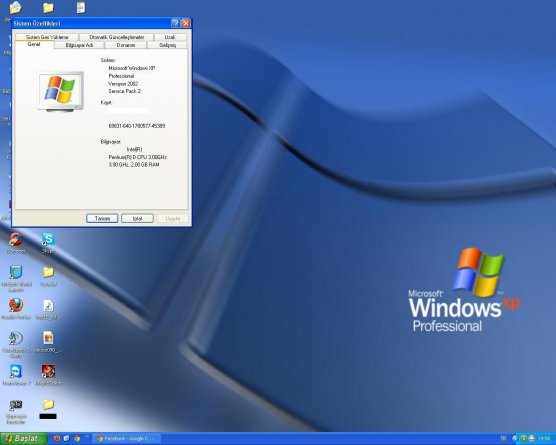The width and height of the screenshot is (556, 445).
Task: Select the screen recorder shortcut at bottom-left
Action: coord(16,405)
